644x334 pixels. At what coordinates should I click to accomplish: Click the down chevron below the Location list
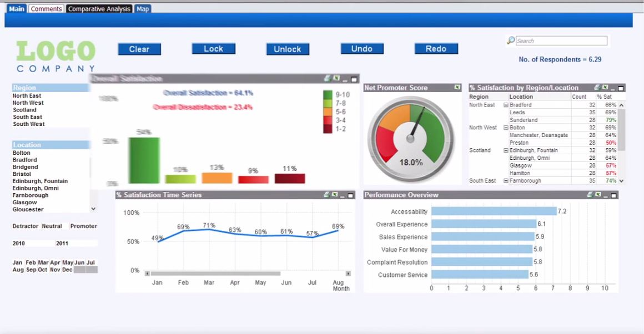[93, 208]
